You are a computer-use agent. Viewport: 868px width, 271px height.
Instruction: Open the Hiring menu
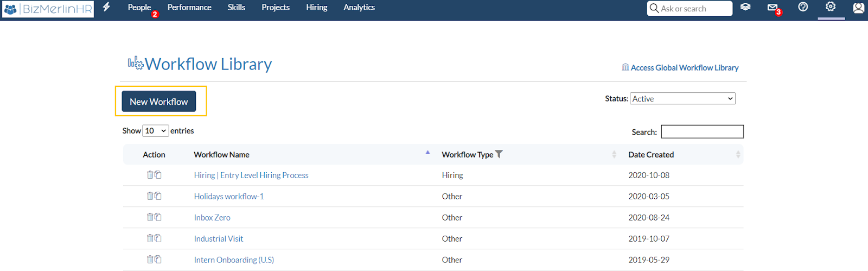click(317, 8)
